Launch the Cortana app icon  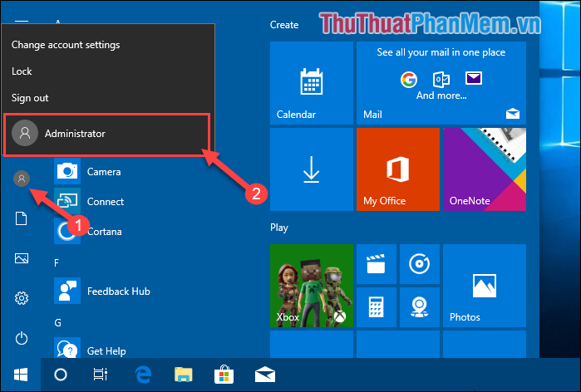pyautogui.click(x=67, y=231)
